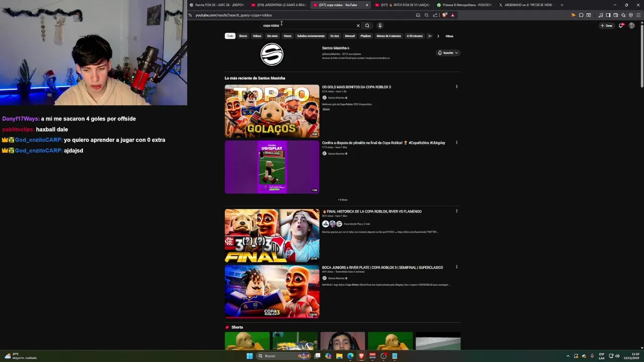Show hidden system tray icons

[568, 356]
